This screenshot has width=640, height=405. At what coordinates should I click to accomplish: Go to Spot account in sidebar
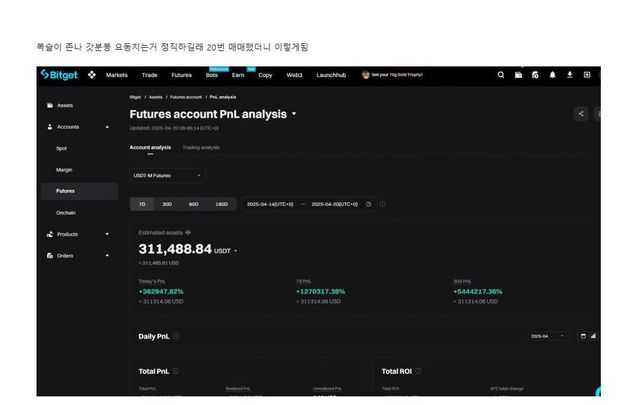(x=62, y=148)
